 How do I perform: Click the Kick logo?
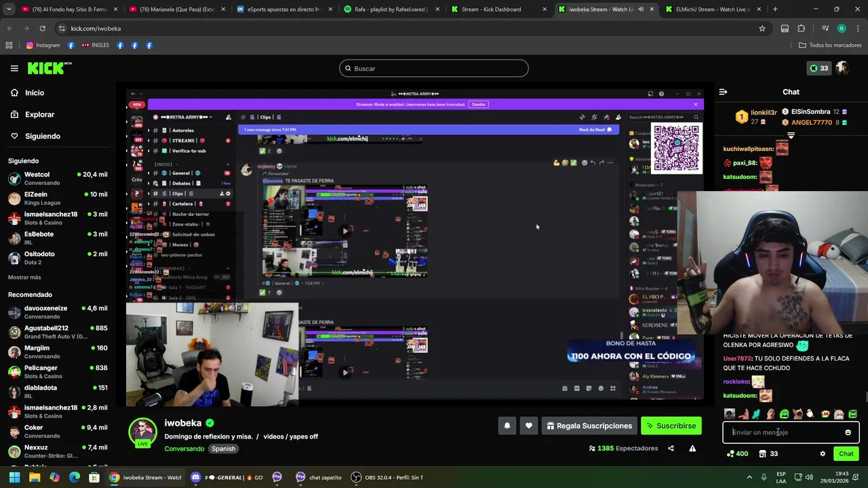point(50,68)
